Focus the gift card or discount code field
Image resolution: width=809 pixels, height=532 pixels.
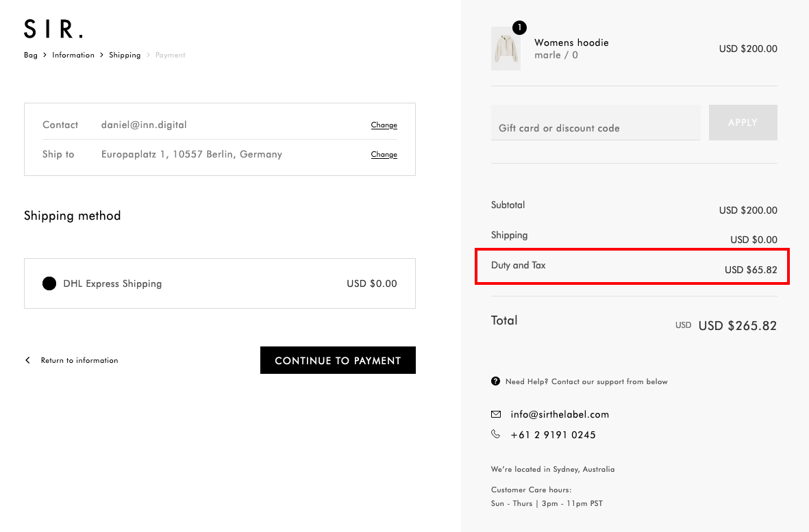[x=595, y=127]
